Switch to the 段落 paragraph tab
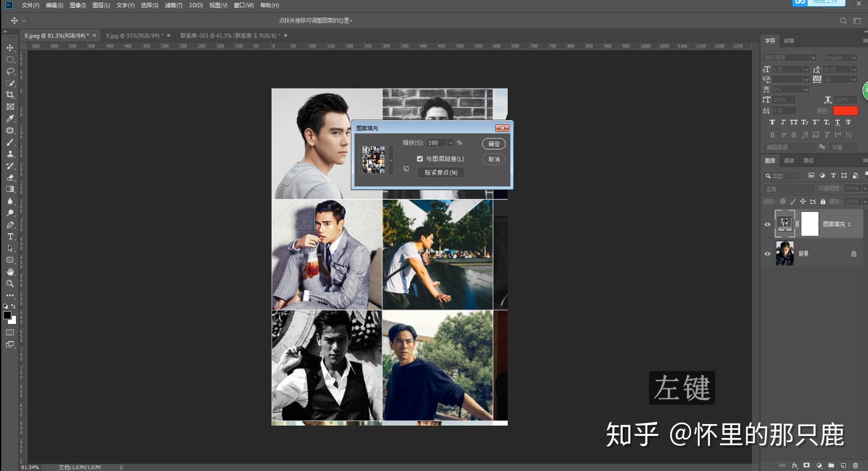The image size is (868, 471). tap(789, 41)
